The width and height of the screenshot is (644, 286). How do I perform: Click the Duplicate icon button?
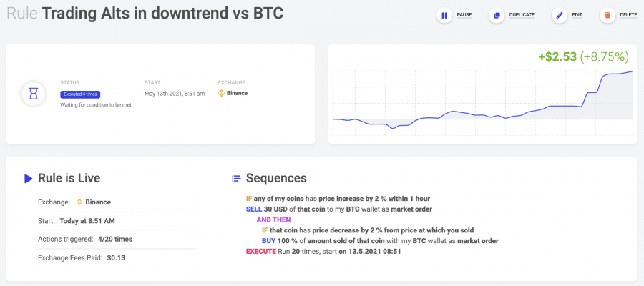point(497,16)
